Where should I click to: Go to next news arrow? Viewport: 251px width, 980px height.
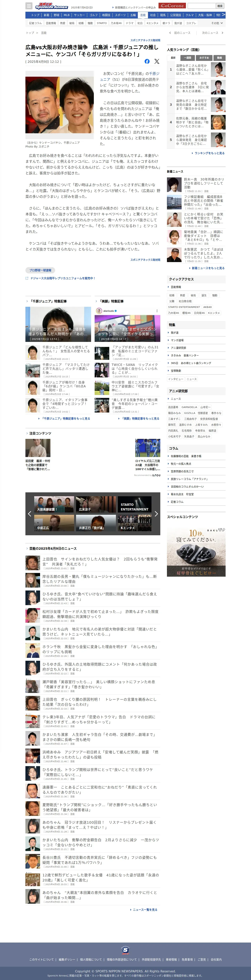222,33
